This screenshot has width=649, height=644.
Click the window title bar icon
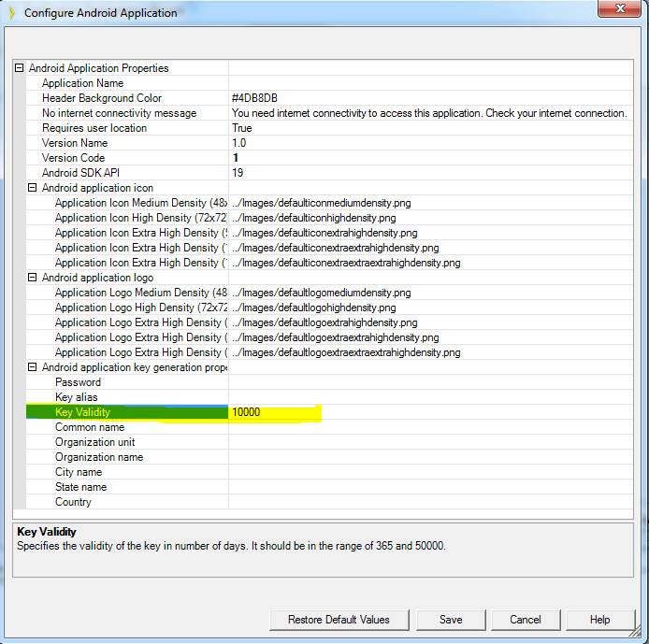point(11,13)
